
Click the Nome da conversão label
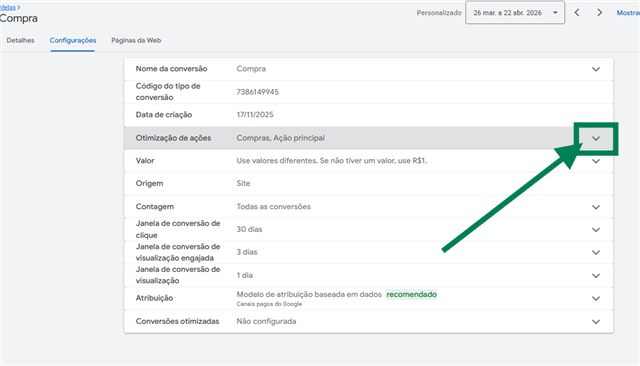pos(171,69)
